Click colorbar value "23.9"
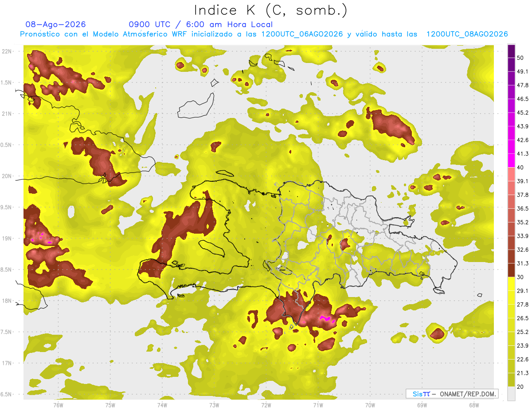Image resolution: width=532 pixels, height=411 pixels. (x=522, y=346)
